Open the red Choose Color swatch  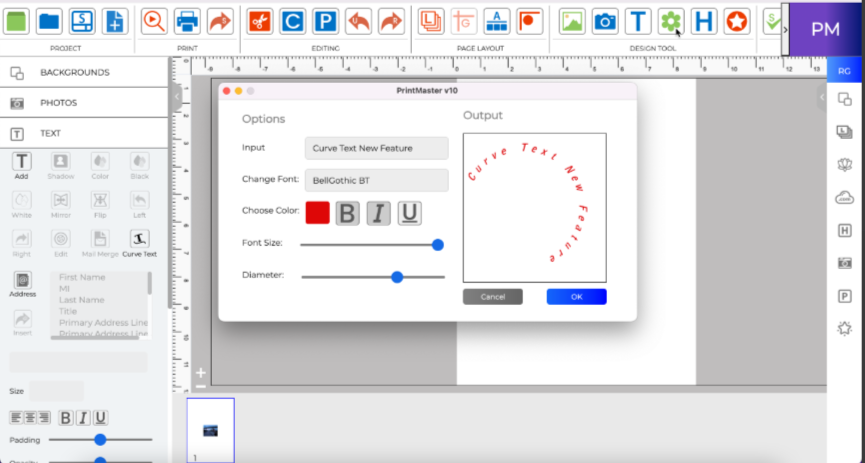[318, 213]
